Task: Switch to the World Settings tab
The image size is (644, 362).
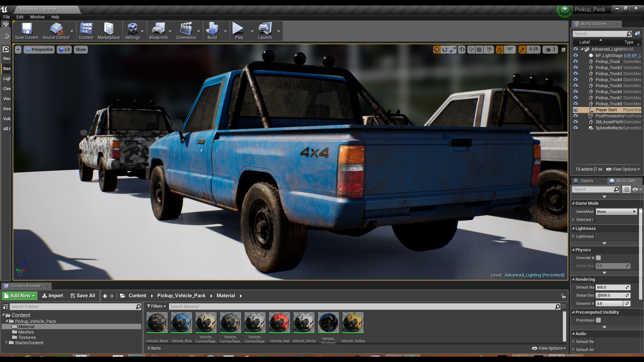Action: pyautogui.click(x=625, y=181)
